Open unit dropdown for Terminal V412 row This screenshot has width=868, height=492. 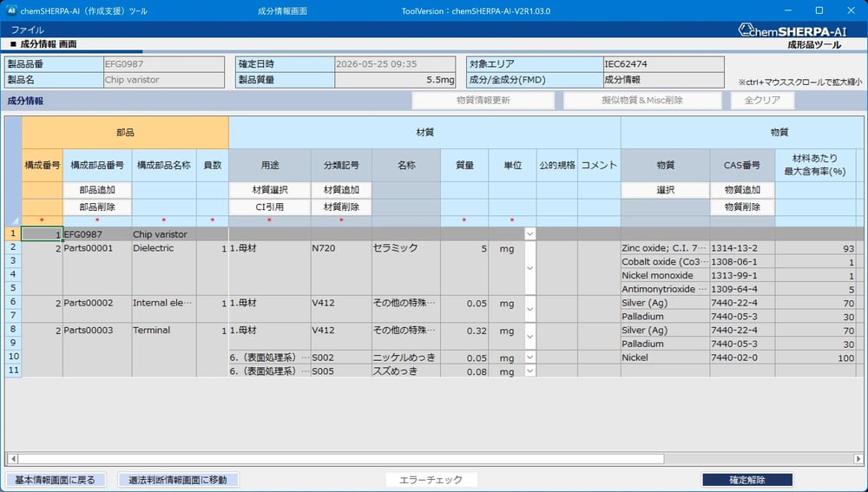[x=529, y=336]
